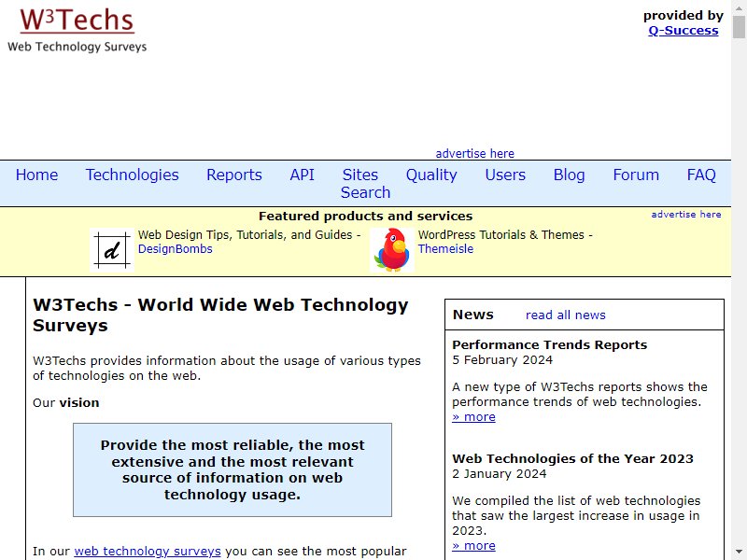Screen dimensions: 747x560
Task: Click the vertical scrollbar thumb
Action: click(739, 27)
